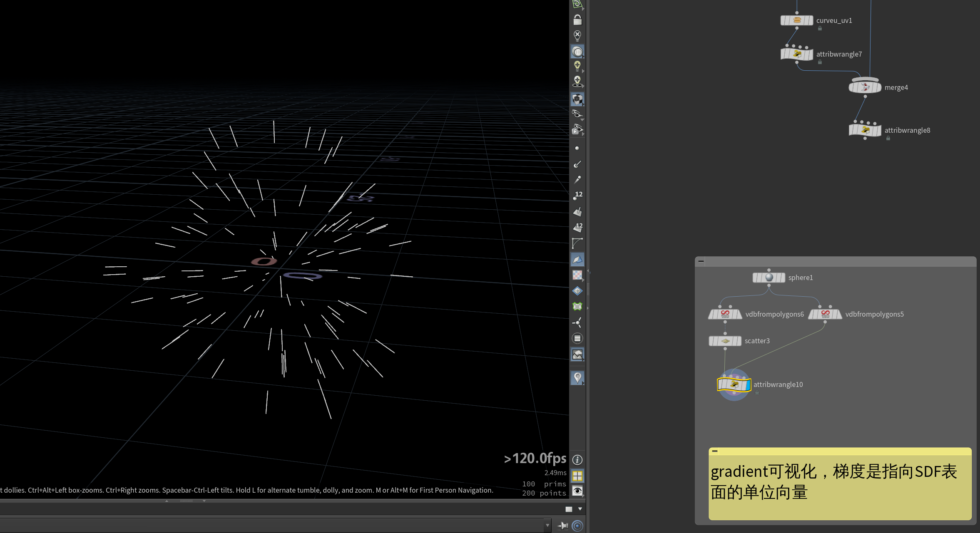Show point numbers with the 12 dot icon
The width and height of the screenshot is (980, 533).
tap(577, 196)
